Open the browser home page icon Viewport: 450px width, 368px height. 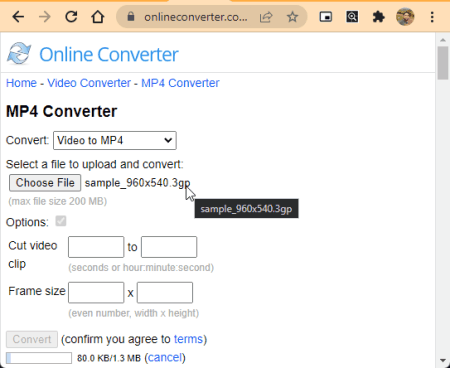tap(98, 17)
